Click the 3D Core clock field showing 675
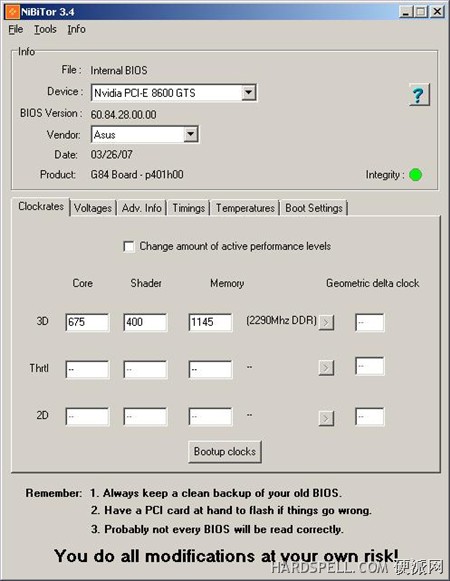Image resolution: width=450 pixels, height=581 pixels. 87,322
